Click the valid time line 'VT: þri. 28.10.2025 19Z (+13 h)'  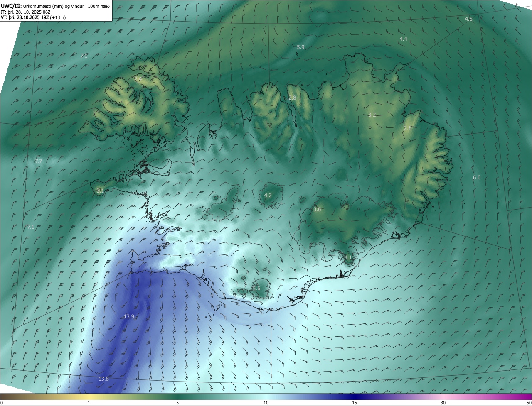[33, 17]
